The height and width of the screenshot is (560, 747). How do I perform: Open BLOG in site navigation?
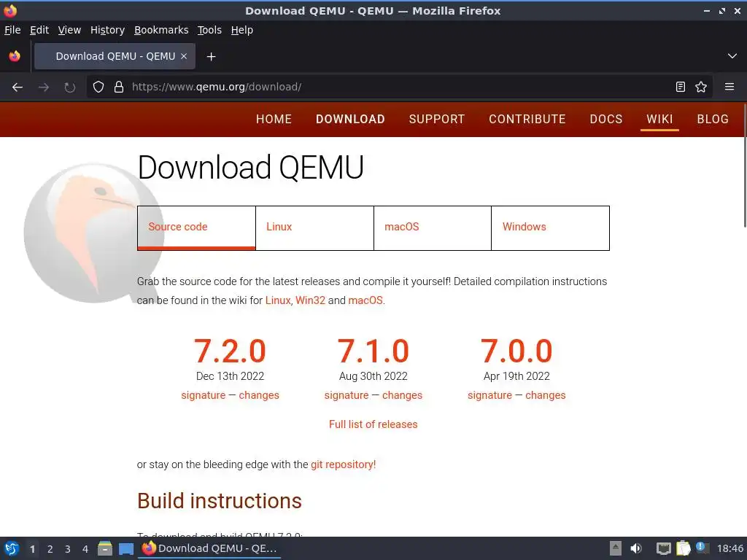tap(713, 119)
